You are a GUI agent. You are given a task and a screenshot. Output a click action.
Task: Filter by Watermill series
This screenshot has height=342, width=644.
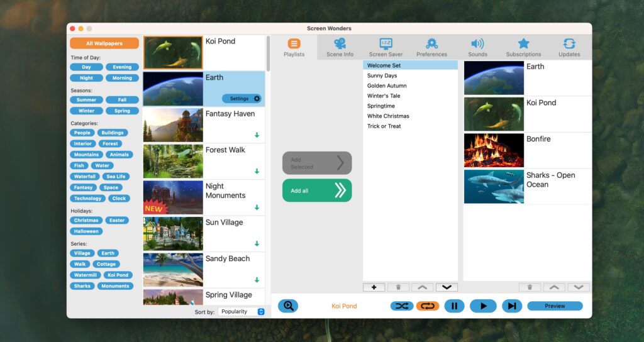pyautogui.click(x=86, y=275)
